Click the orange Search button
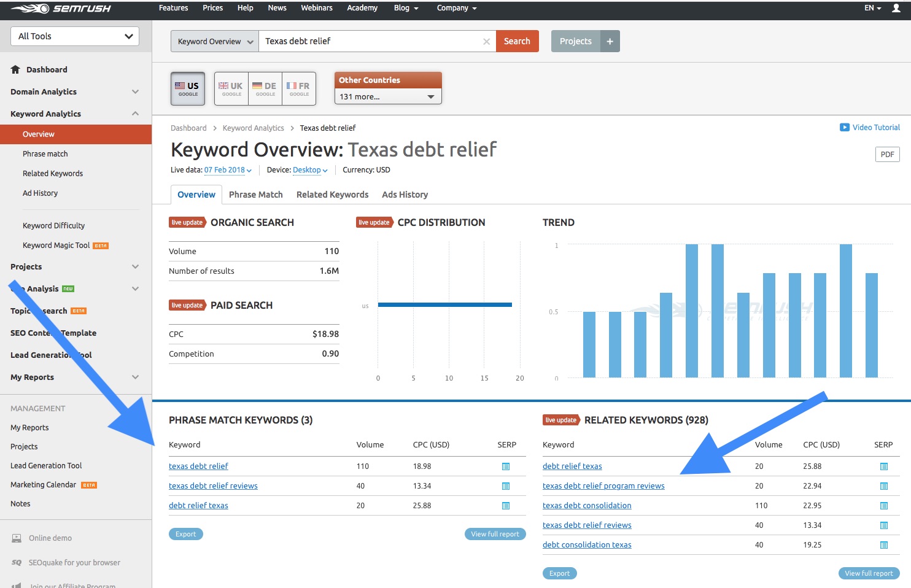Screen dimensions: 911x588 tap(517, 41)
